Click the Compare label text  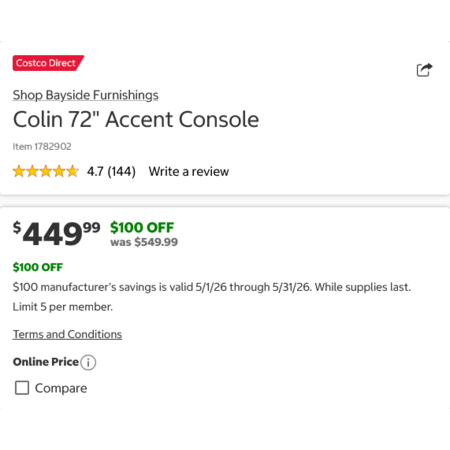tap(61, 388)
